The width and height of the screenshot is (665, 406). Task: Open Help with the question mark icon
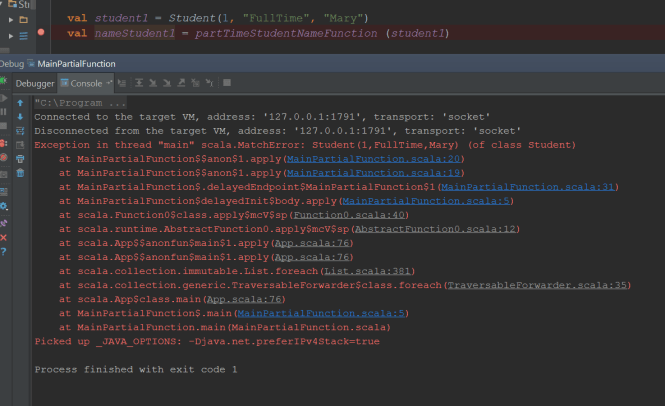tap(3, 252)
